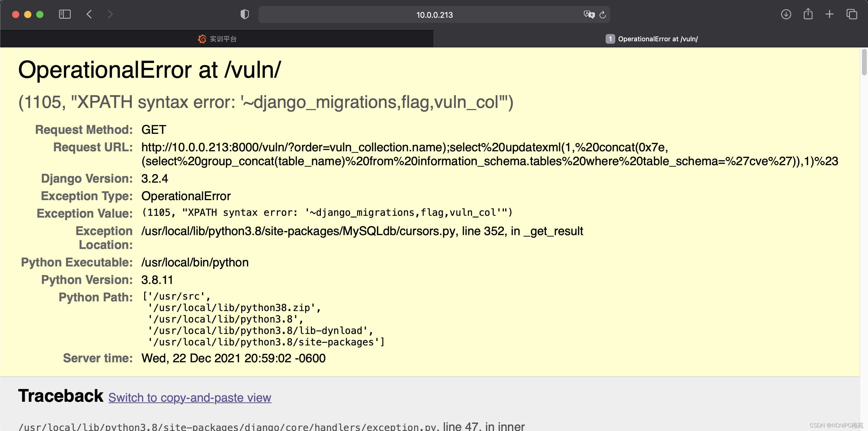
Task: Click the OperationalError at /vuln/ heading
Action: point(149,70)
